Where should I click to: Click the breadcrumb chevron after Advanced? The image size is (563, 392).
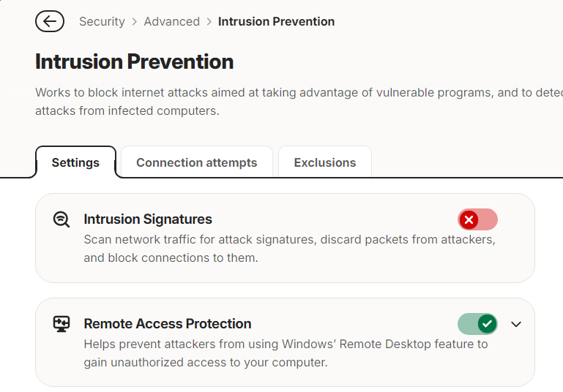209,22
